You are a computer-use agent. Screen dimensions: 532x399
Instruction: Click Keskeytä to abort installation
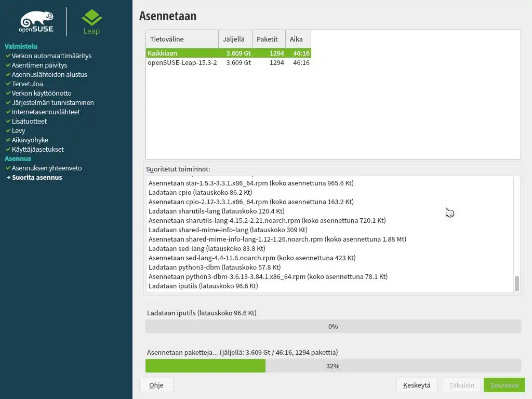click(417, 385)
